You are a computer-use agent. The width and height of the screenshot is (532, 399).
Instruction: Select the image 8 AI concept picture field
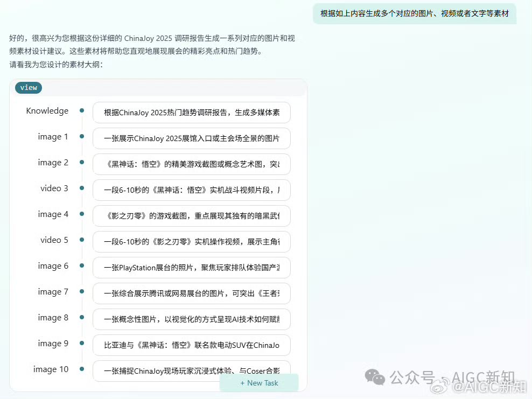click(192, 319)
